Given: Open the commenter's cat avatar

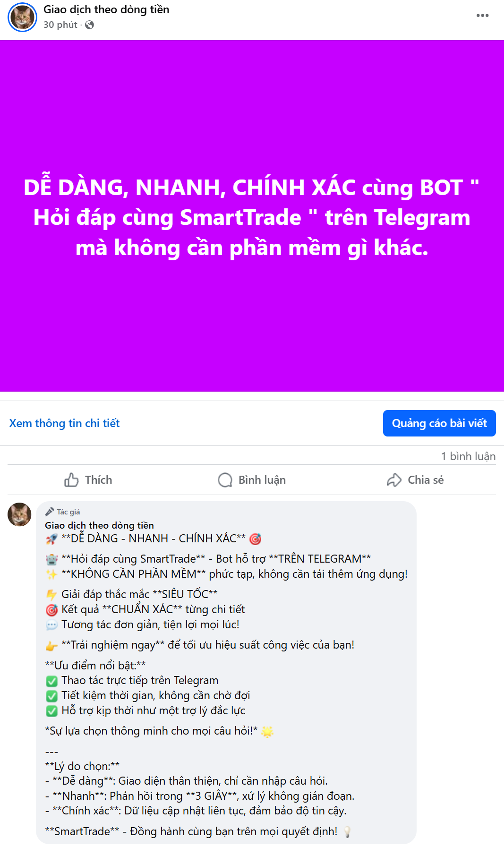Looking at the screenshot, I should pos(19,514).
